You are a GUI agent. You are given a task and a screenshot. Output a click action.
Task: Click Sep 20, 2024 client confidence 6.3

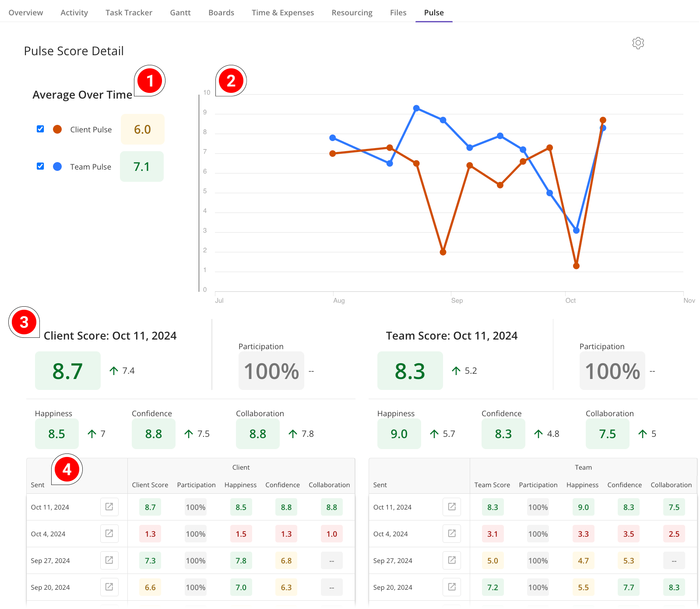286,587
